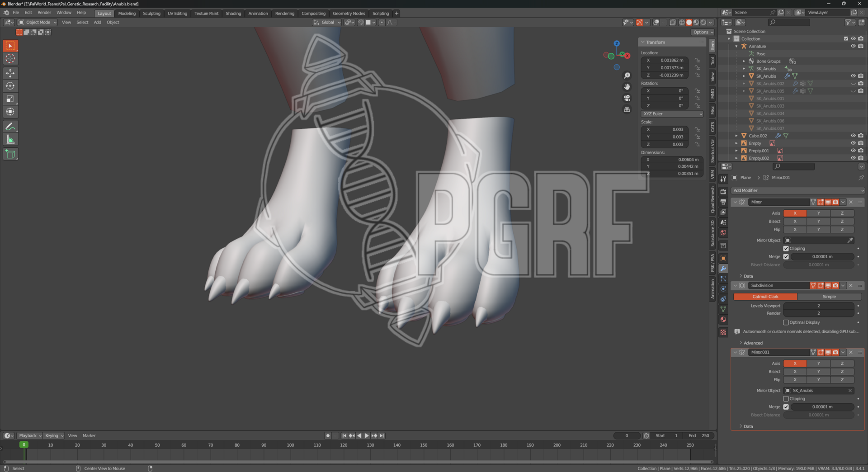
Task: Select the Add Cube tool
Action: click(10, 154)
